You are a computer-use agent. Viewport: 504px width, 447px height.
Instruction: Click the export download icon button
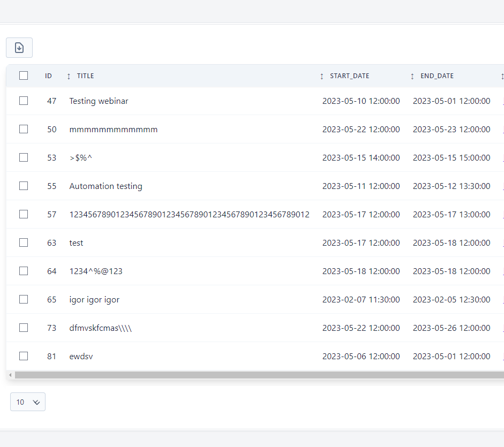[x=19, y=48]
